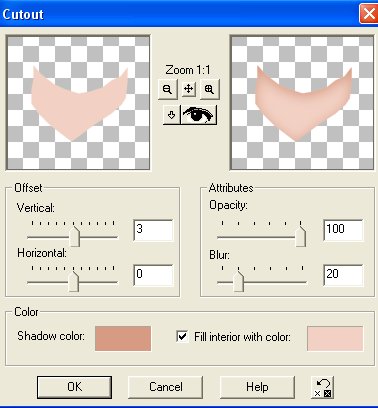Click the Horizontal offset value field
Image resolution: width=378 pixels, height=408 pixels.
coord(153,275)
